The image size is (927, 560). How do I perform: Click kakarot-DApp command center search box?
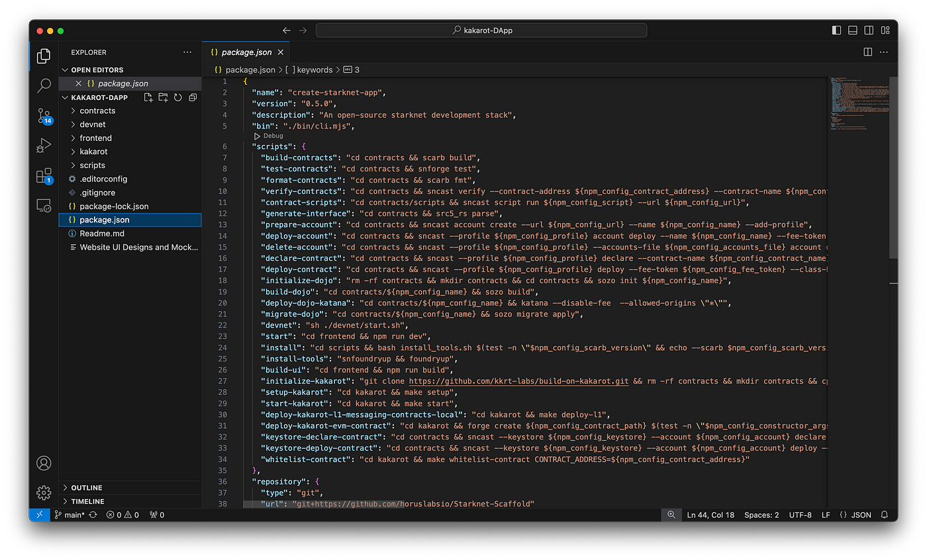481,30
